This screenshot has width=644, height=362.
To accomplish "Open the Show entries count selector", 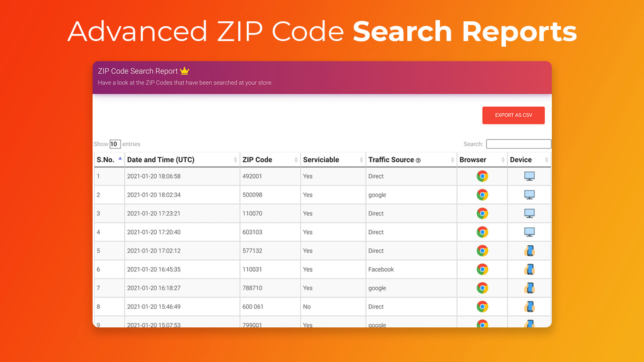I will coord(115,144).
